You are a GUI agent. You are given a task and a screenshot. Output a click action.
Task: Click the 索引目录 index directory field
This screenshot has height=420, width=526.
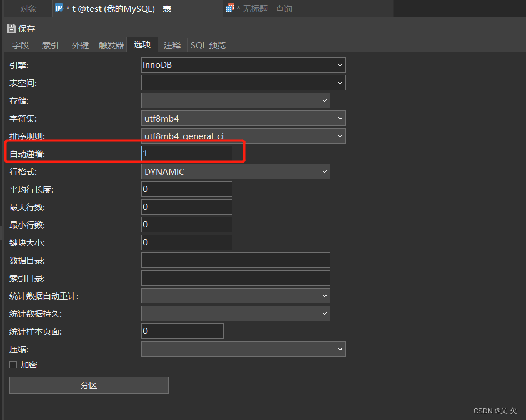pos(236,278)
